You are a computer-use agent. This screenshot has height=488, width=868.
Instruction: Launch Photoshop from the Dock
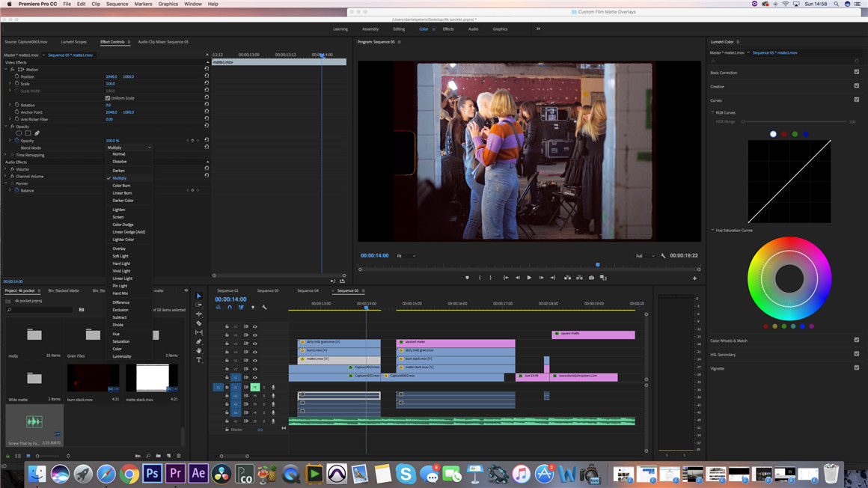tap(153, 473)
